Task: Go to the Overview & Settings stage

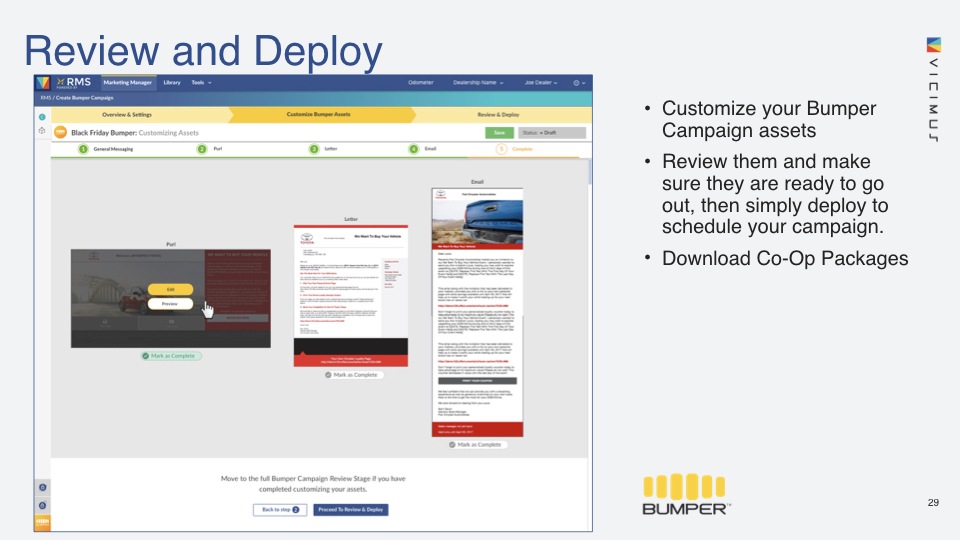Action: (x=127, y=114)
